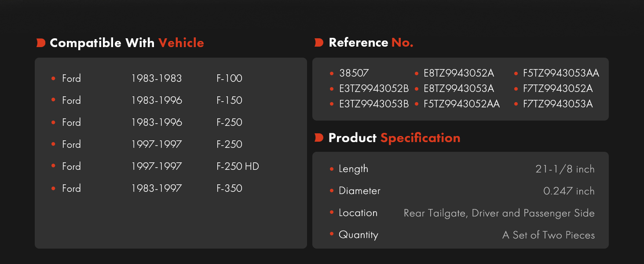Select the Rear Tailgate location value

(499, 213)
